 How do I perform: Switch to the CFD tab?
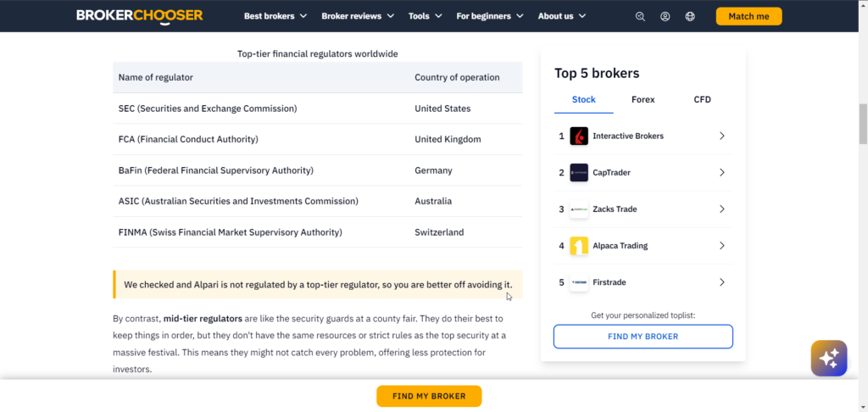point(702,100)
